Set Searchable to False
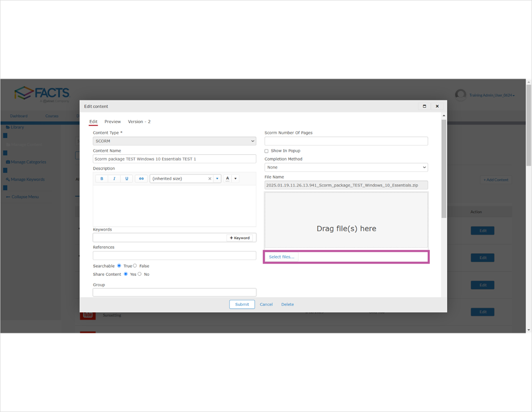 coord(134,266)
